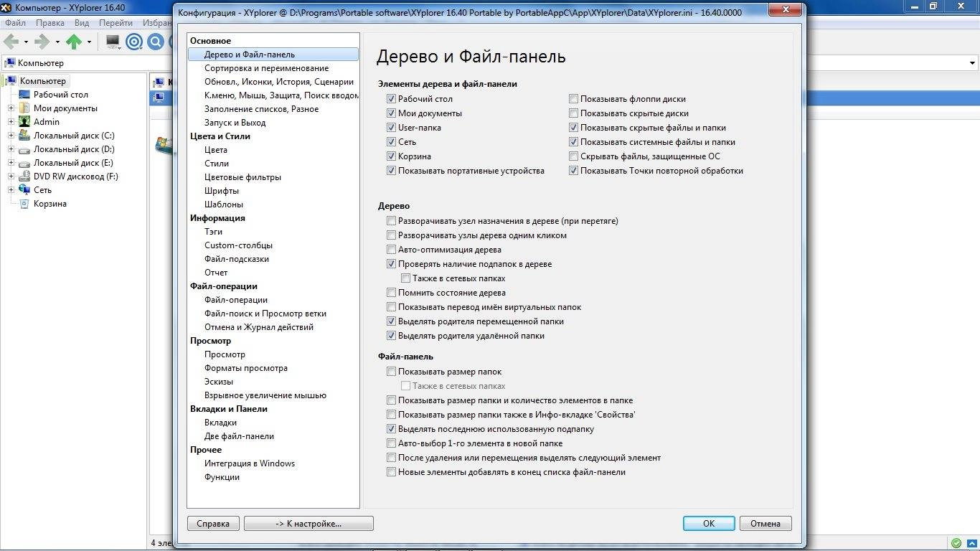Enable Показывать флоппи диски

[x=573, y=99]
